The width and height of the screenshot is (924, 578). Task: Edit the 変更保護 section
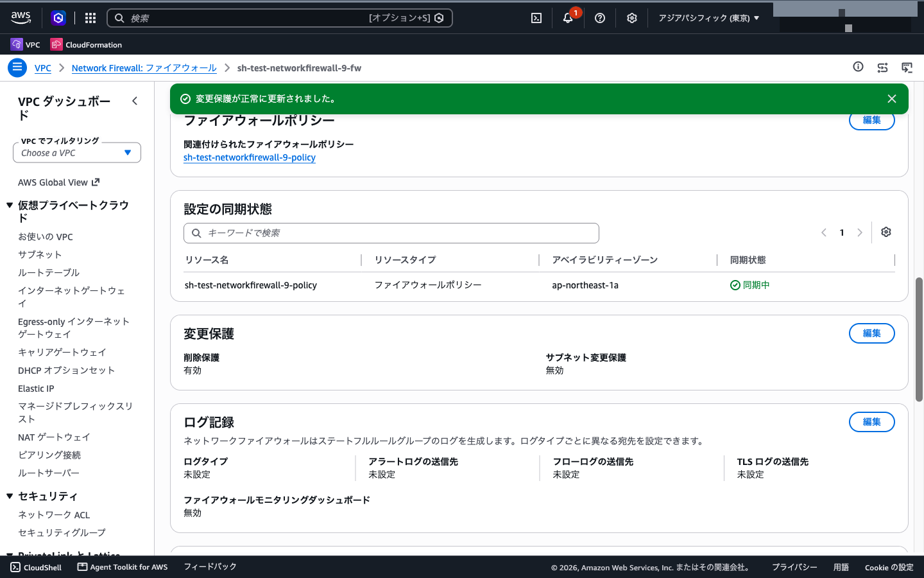871,333
